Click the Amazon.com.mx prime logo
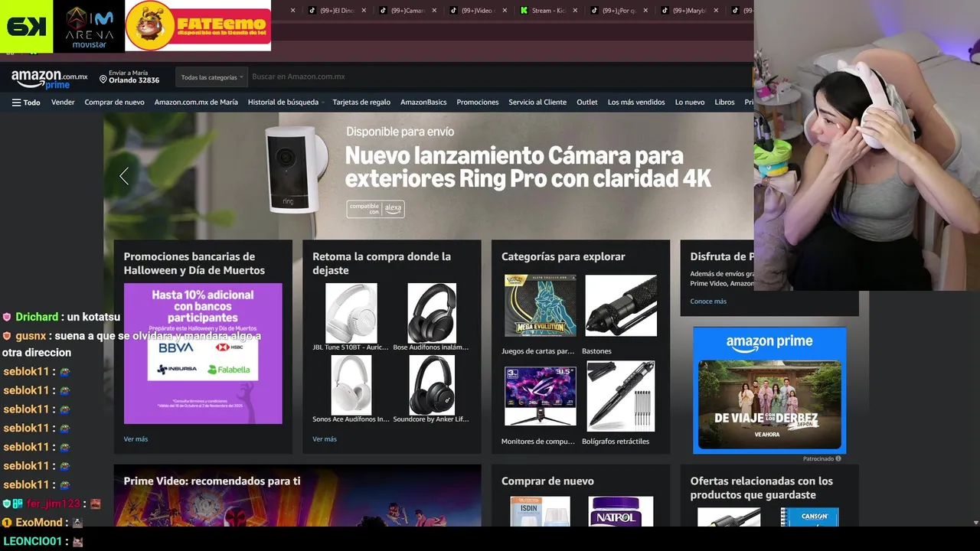980x551 pixels. pyautogui.click(x=49, y=79)
